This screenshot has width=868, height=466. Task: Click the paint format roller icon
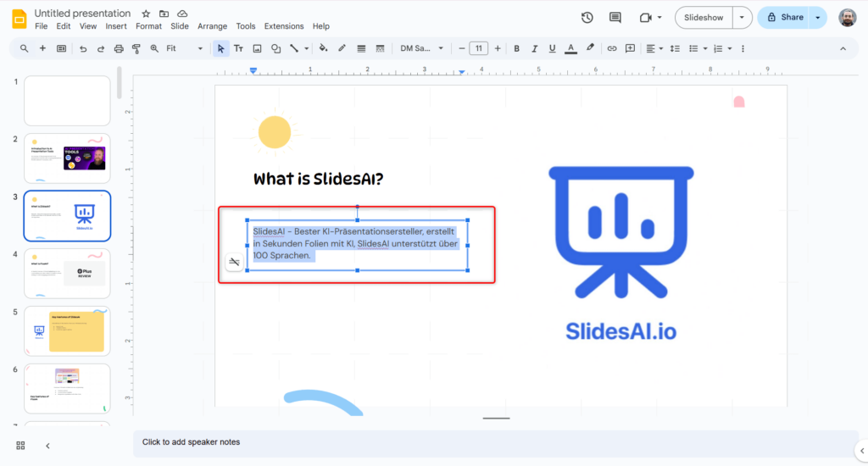coord(136,48)
